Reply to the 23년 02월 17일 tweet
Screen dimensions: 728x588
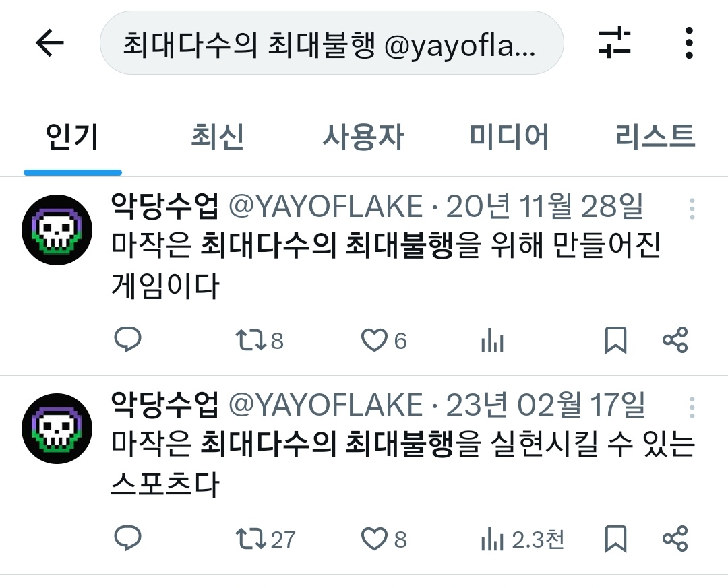(127, 538)
